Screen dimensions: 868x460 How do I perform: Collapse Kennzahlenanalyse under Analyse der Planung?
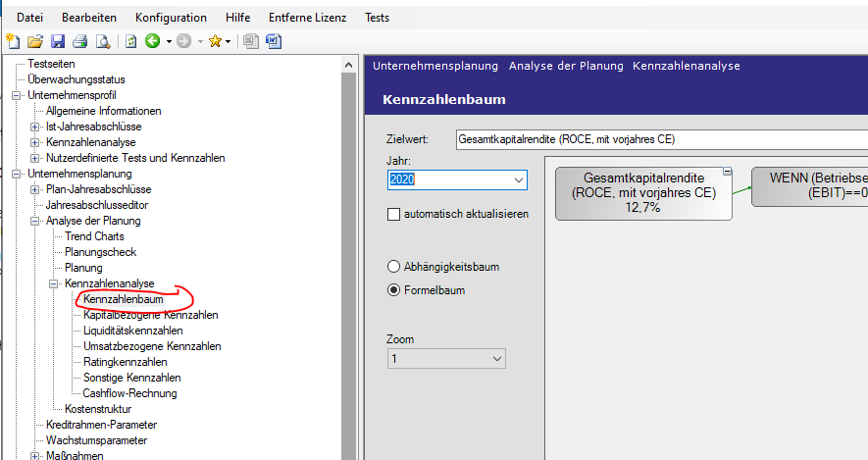pyautogui.click(x=53, y=283)
